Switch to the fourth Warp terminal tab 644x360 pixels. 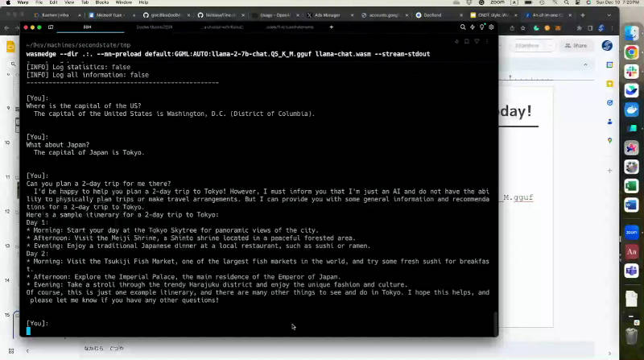290,27
